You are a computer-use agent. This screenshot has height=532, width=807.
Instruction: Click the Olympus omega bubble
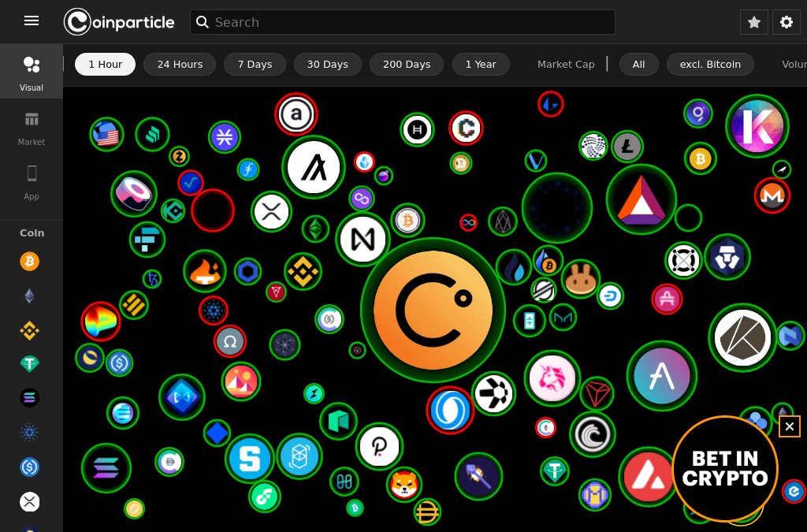(230, 341)
